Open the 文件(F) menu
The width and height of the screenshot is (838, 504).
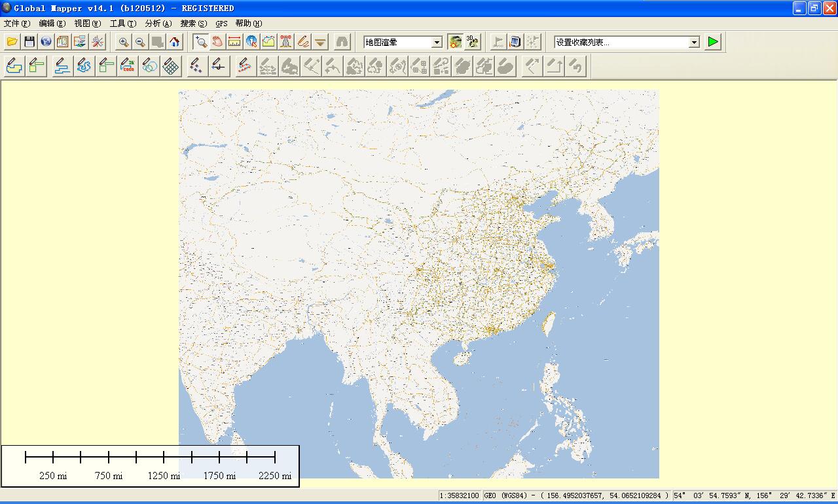click(x=16, y=23)
